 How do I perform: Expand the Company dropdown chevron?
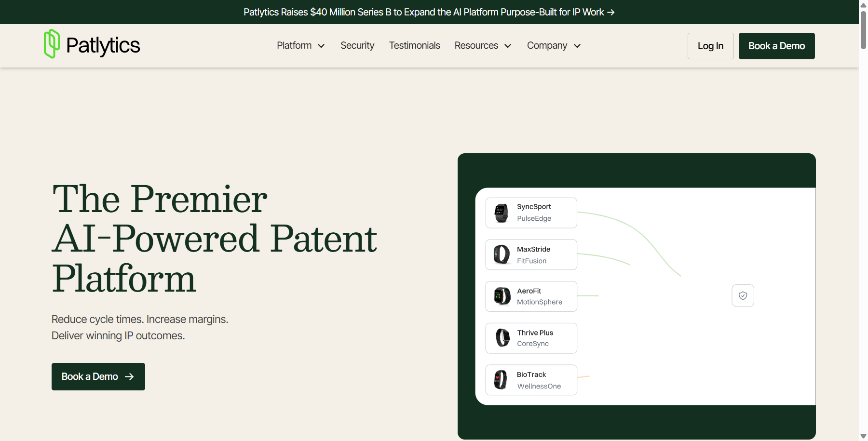coord(577,46)
